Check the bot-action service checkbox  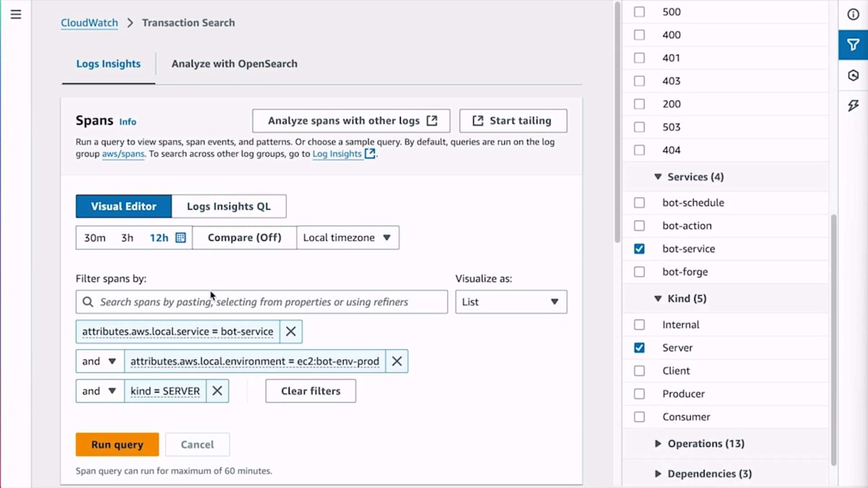tap(639, 226)
